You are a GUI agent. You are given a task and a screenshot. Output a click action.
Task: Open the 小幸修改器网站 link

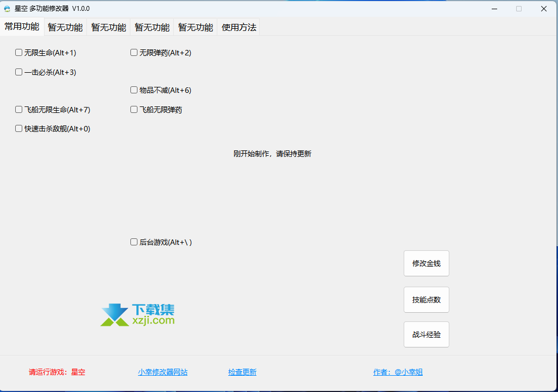click(x=162, y=372)
